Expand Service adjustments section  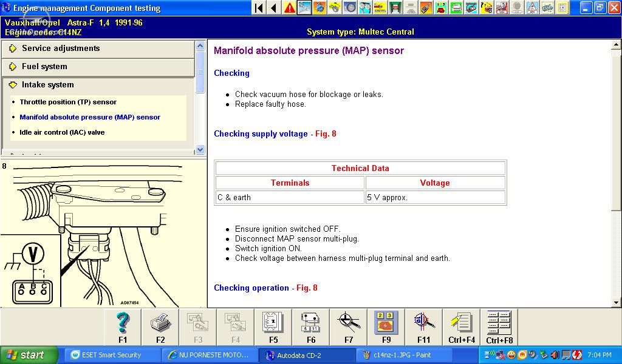click(98, 49)
